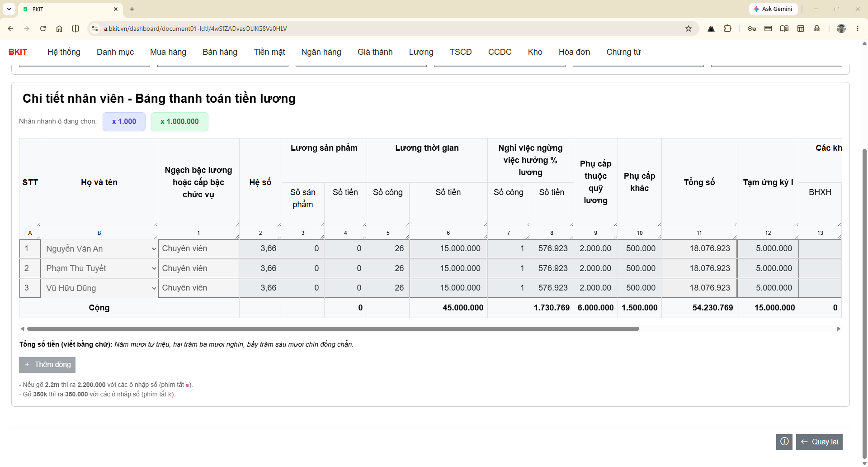Open the user profile avatar icon
Screen dimensions: 868x467
click(x=841, y=29)
